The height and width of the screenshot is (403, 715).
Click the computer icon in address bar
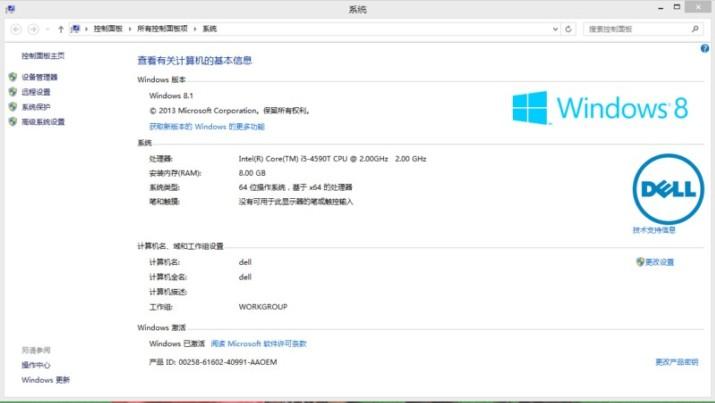[75, 29]
